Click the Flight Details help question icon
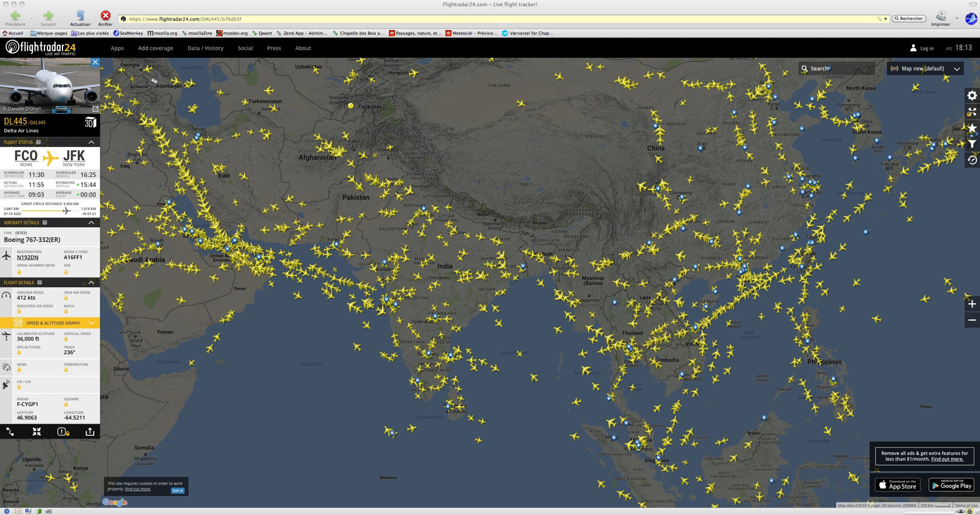The image size is (980, 515). pyautogui.click(x=39, y=283)
